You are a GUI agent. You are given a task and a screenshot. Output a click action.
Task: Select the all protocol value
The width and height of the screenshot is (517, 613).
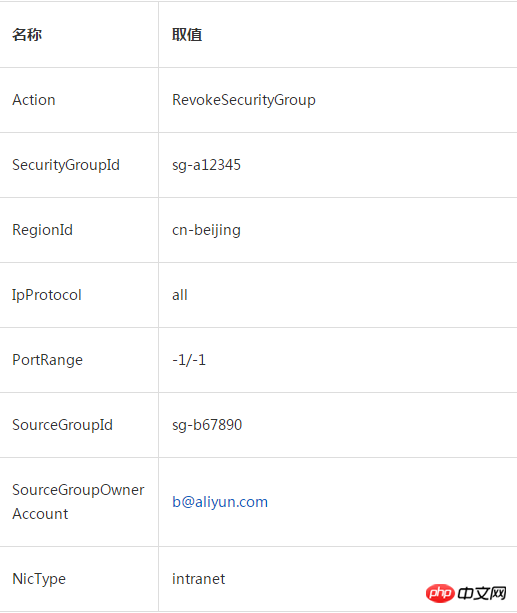(180, 295)
